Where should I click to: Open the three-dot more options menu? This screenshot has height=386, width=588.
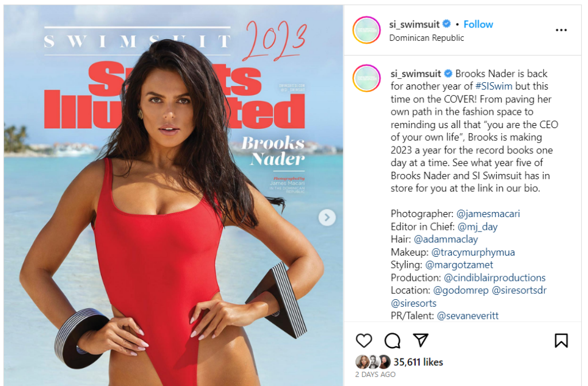click(x=561, y=30)
